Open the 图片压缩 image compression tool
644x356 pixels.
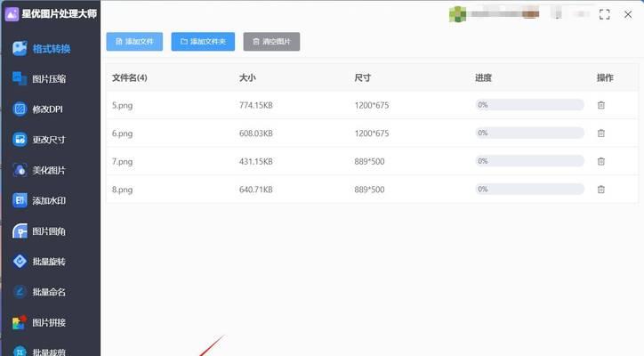pyautogui.click(x=49, y=79)
